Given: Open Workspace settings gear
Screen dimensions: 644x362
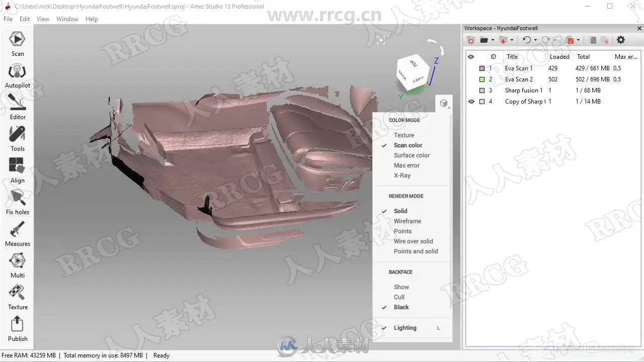Looking at the screenshot, I should pos(621,40).
